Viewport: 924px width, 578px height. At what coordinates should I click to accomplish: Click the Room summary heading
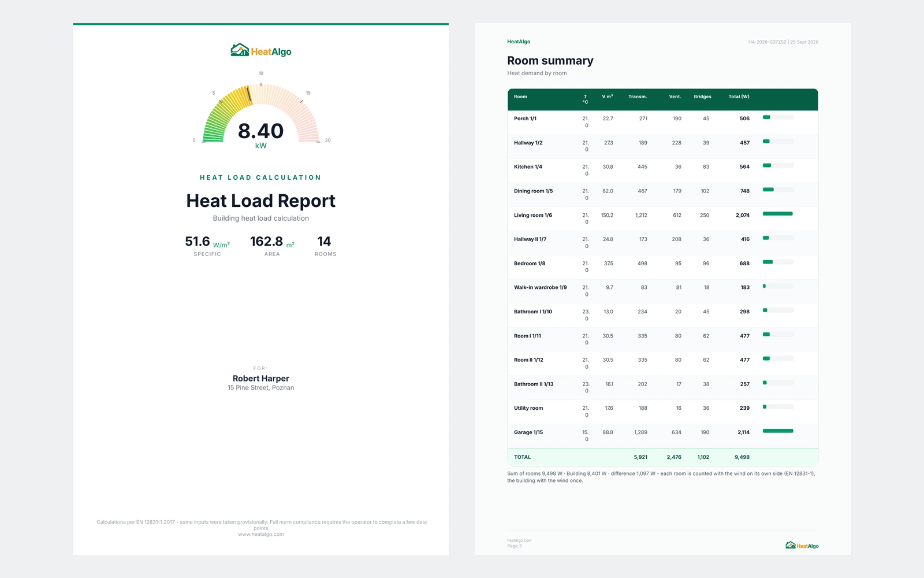pos(550,61)
